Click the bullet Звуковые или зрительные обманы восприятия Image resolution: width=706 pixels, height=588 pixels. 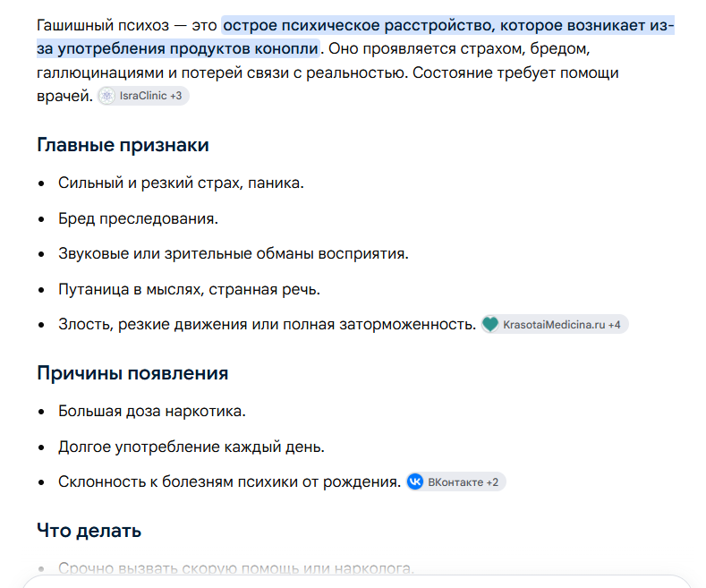coord(234,254)
